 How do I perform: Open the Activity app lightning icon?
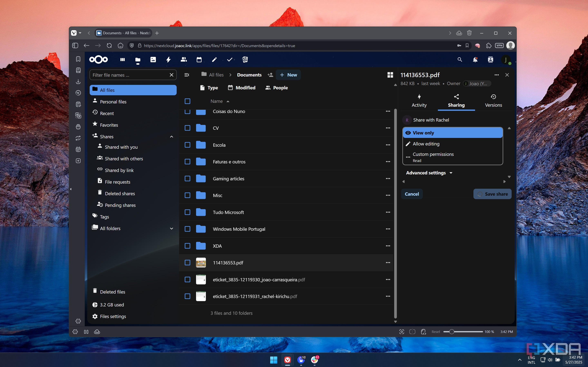[x=168, y=60]
